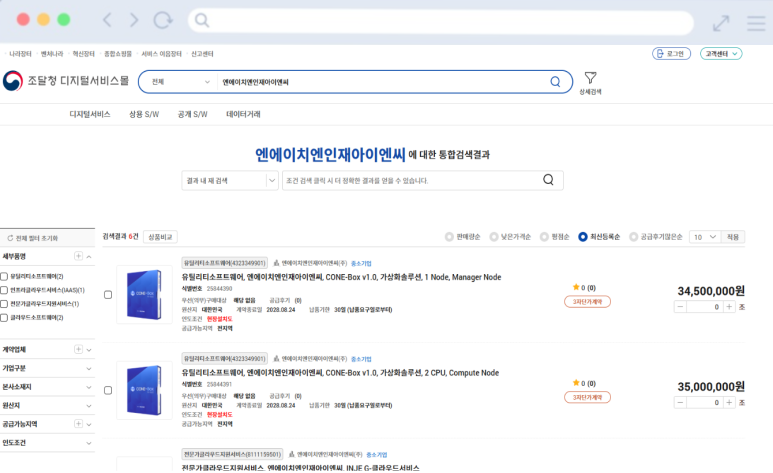Click the plus icon next to 공급가능지역
The height and width of the screenshot is (473, 773).
click(78, 424)
